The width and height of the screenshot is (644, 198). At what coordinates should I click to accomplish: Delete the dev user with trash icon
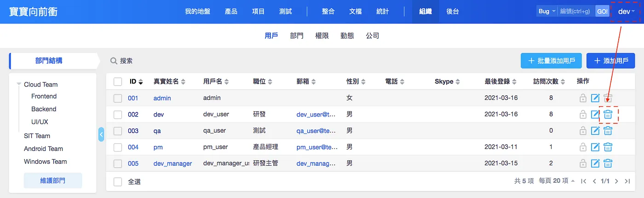608,114
